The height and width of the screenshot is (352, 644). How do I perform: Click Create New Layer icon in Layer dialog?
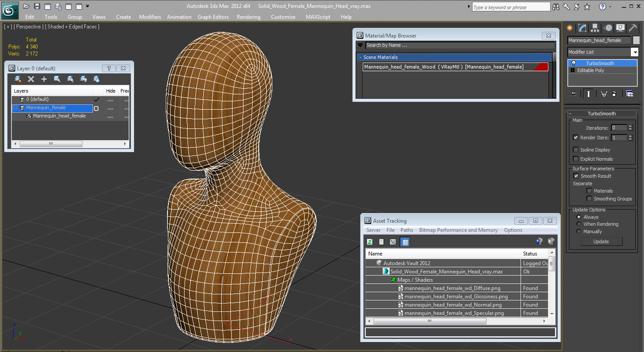coord(18,79)
